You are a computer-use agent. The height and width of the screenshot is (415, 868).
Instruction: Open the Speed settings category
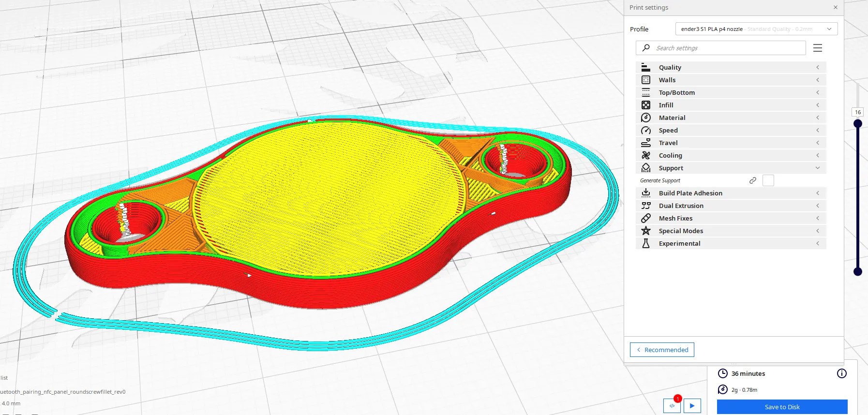pos(668,130)
